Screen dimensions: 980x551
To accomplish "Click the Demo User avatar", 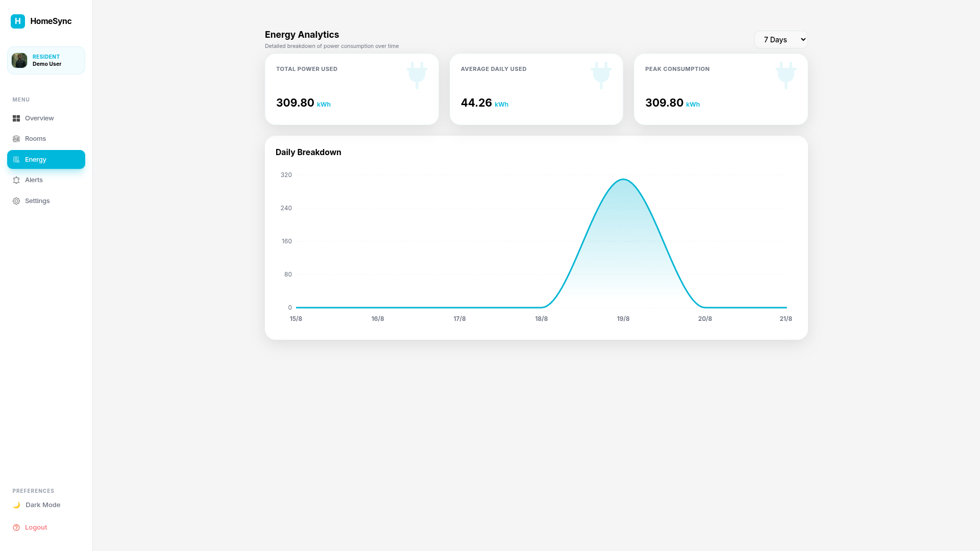I will [19, 60].
